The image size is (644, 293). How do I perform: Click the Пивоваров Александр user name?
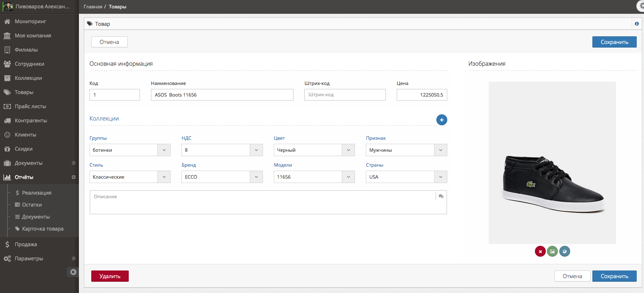tap(43, 7)
